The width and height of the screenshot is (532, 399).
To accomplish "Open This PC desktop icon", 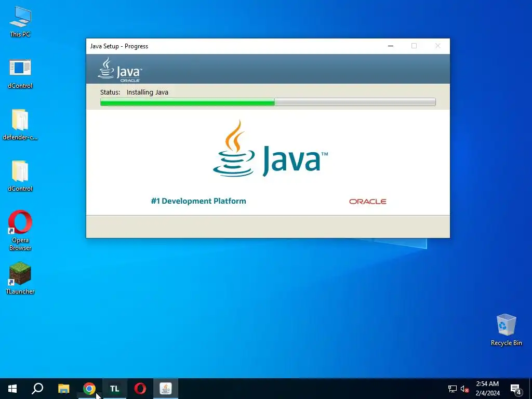I will 20,22.
